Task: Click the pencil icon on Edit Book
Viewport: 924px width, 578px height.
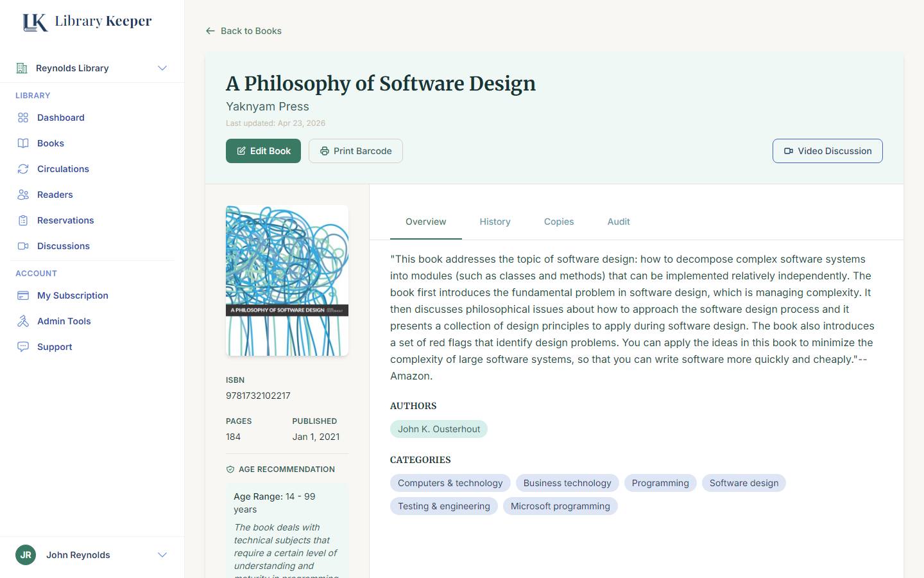Action: (x=241, y=151)
